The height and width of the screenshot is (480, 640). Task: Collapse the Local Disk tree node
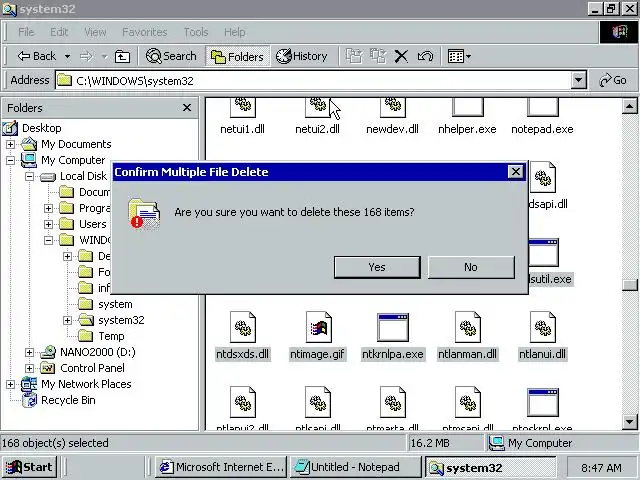(29, 176)
